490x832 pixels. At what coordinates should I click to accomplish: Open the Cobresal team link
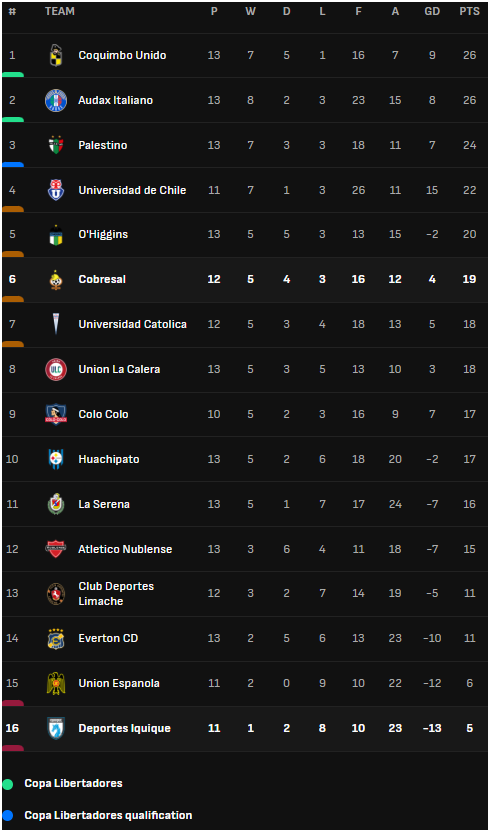pos(102,279)
